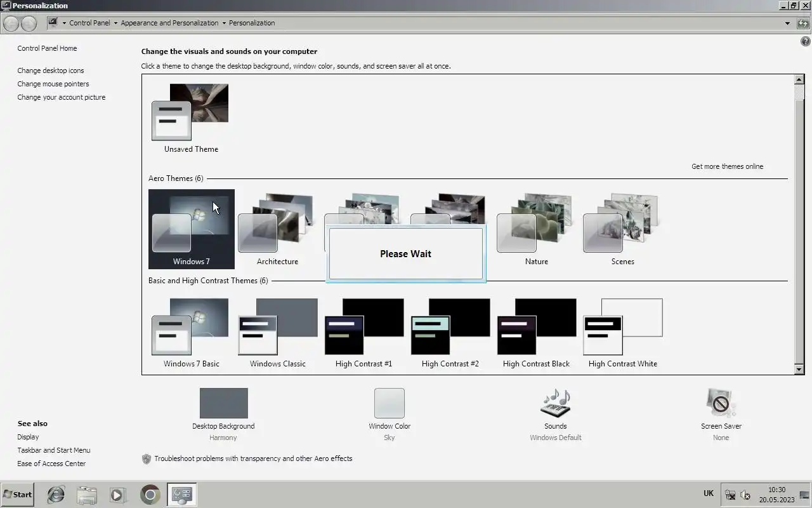Image resolution: width=812 pixels, height=508 pixels.
Task: Open the clock showing 10:30
Action: [x=776, y=495]
